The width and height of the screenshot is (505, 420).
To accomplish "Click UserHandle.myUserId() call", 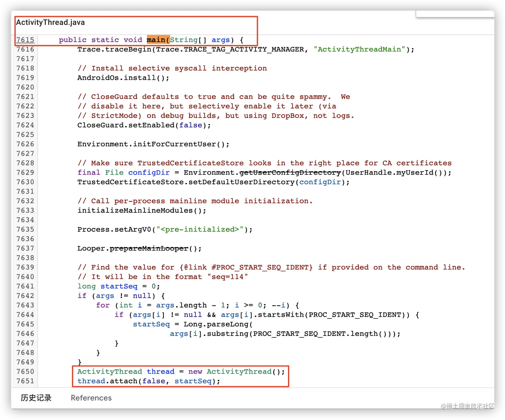I will click(394, 172).
